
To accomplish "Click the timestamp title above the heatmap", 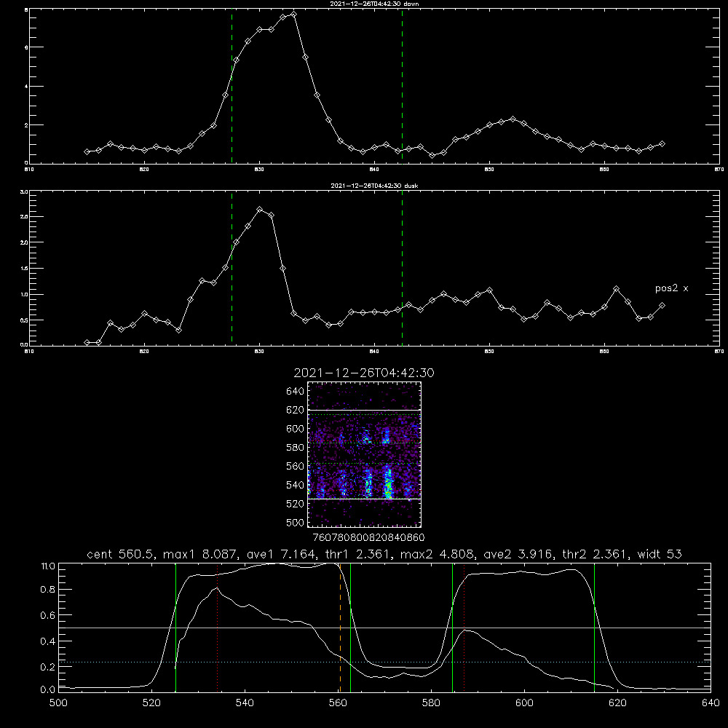I will coord(364,373).
